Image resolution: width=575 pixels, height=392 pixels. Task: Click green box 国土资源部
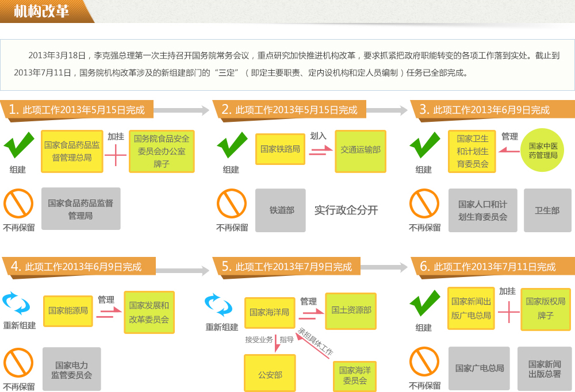351,311
